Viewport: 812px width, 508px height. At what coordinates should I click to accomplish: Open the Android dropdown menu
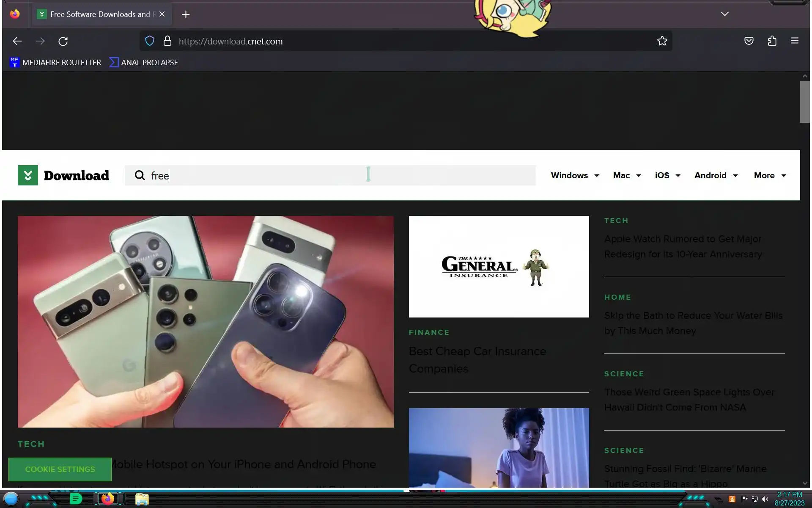(x=716, y=175)
